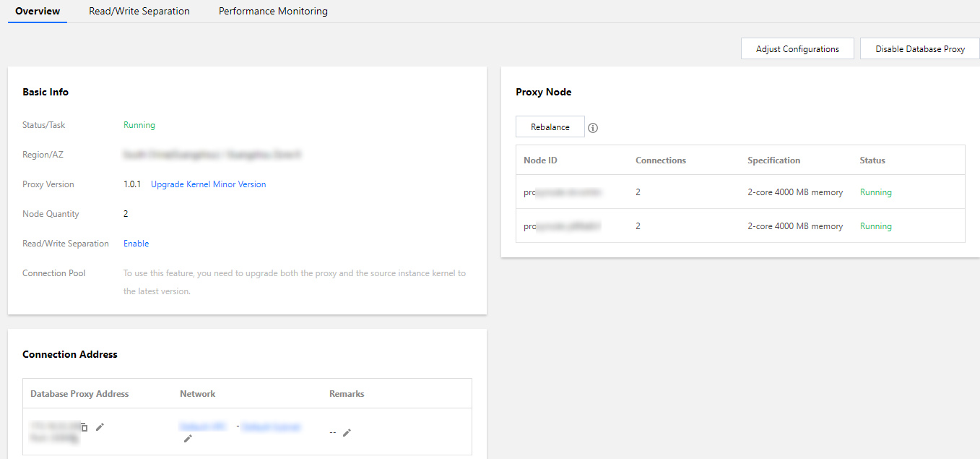Click the Adjust Configurations button

pyautogui.click(x=797, y=49)
